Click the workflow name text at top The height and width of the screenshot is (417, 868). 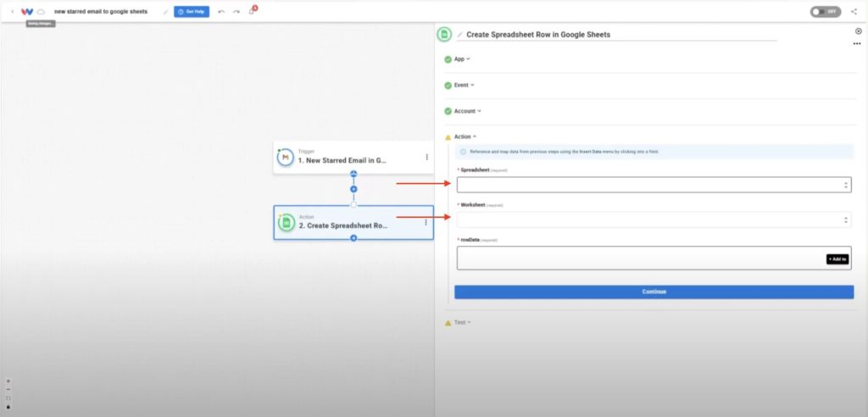tap(101, 12)
